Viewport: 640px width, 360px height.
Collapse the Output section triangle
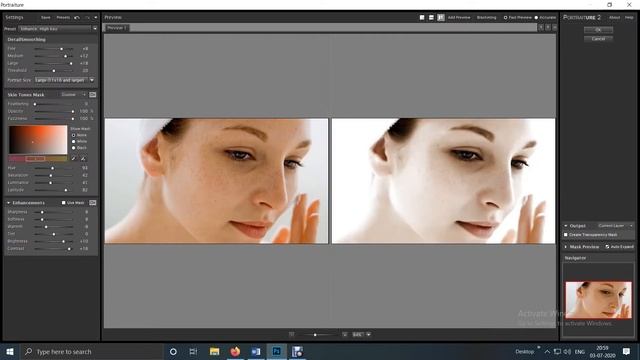click(x=566, y=226)
